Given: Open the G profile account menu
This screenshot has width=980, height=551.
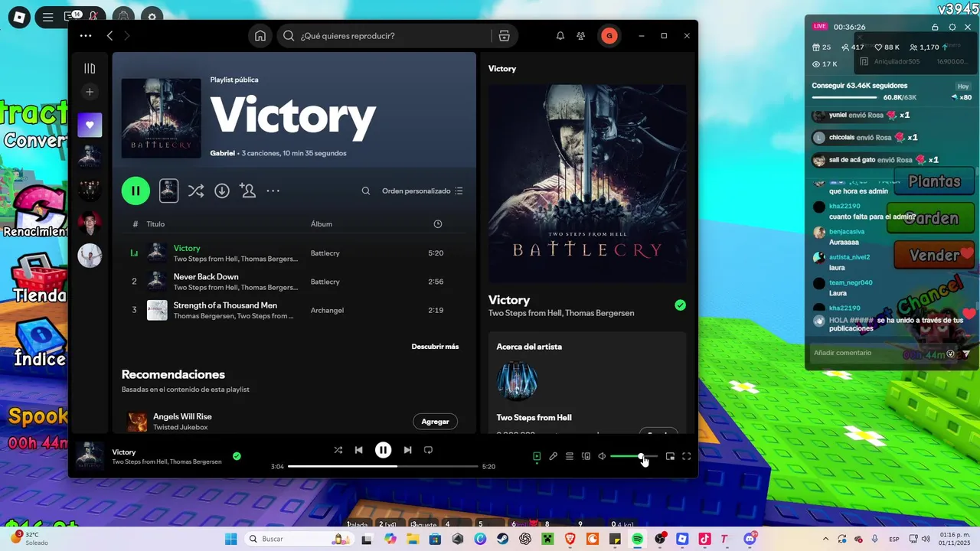Looking at the screenshot, I should [x=609, y=36].
